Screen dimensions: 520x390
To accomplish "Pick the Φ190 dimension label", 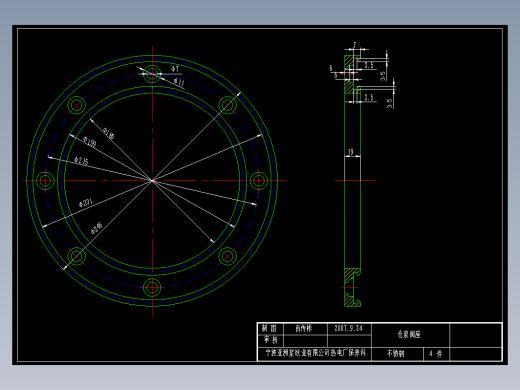I will point(89,142).
